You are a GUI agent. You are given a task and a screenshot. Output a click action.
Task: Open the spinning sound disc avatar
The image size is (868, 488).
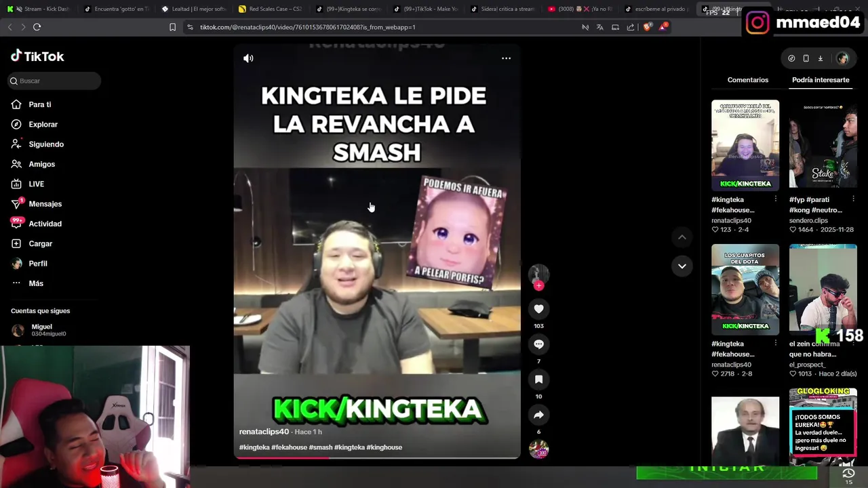tap(538, 449)
